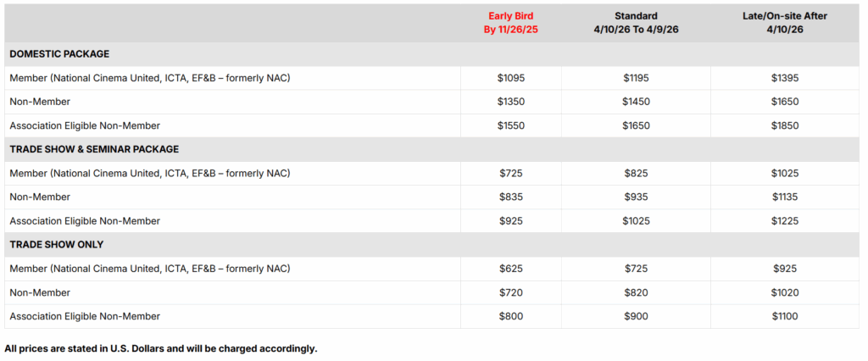The width and height of the screenshot is (868, 361).
Task: Click the Late/On-site After column header
Action: 785,23
